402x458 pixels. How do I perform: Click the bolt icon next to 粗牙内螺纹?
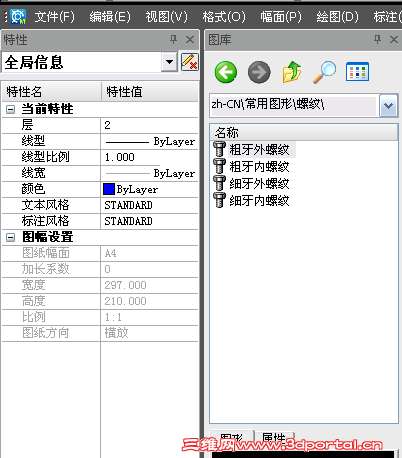click(x=219, y=166)
